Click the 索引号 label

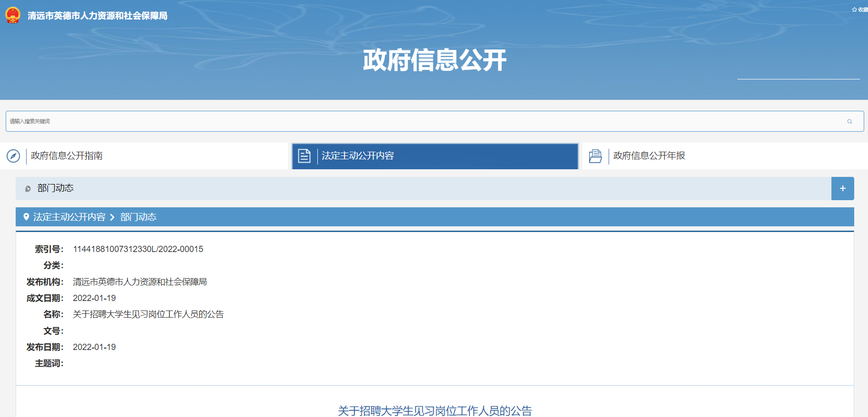49,249
